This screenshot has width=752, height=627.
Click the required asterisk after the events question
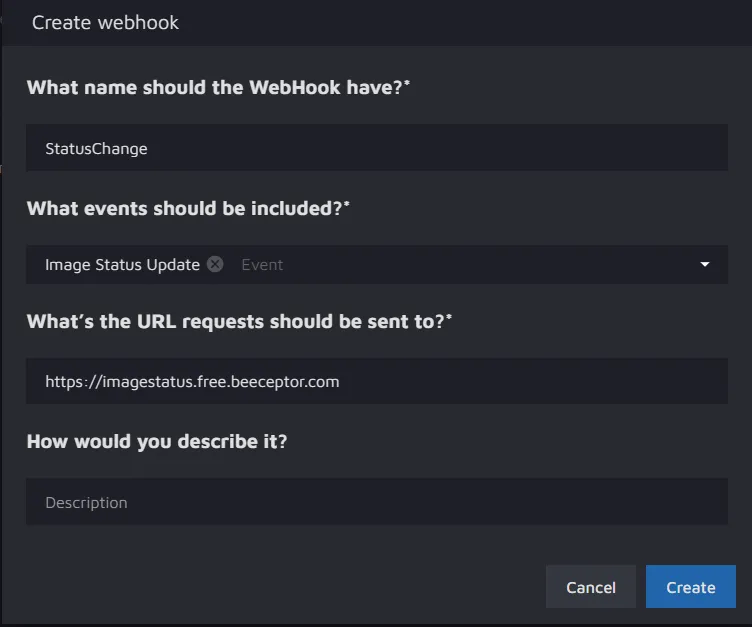(347, 203)
